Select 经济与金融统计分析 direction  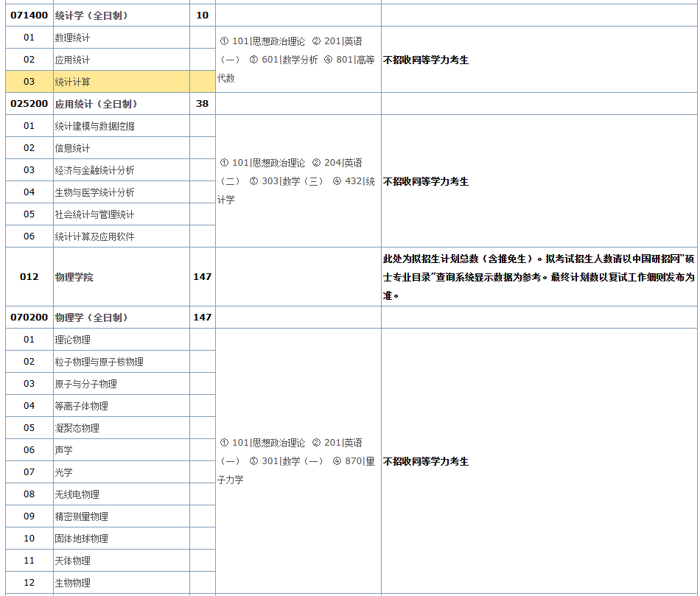(94, 170)
